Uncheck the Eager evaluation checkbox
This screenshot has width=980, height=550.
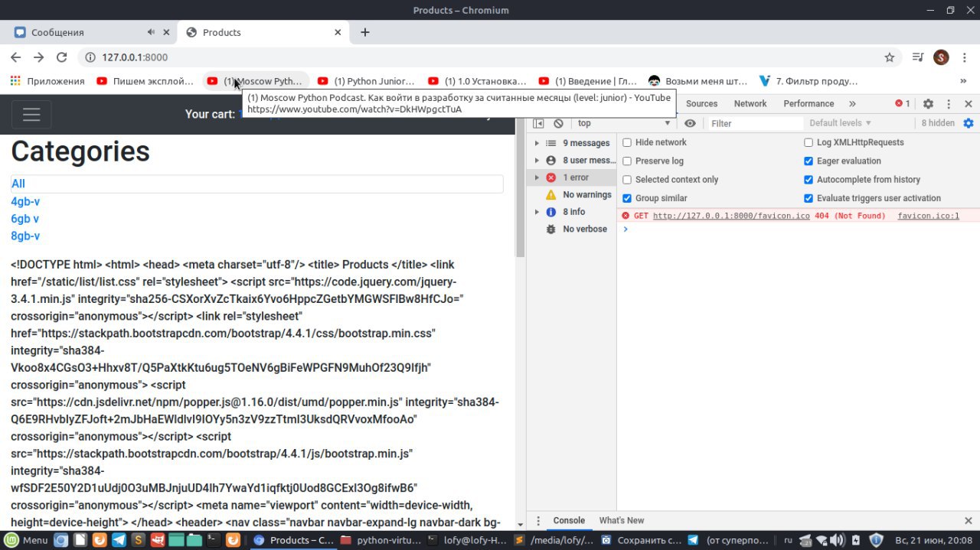808,161
